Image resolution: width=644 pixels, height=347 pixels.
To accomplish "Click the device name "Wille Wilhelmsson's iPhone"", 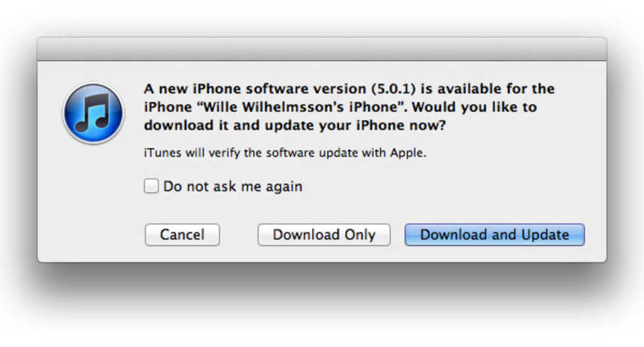I will pos(300,106).
